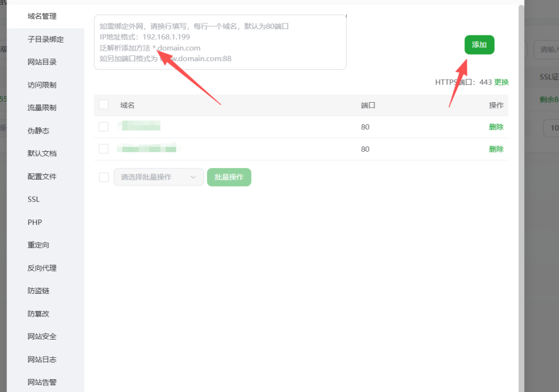
Task: Open the 请选择批量操作 dropdown
Action: pos(158,177)
